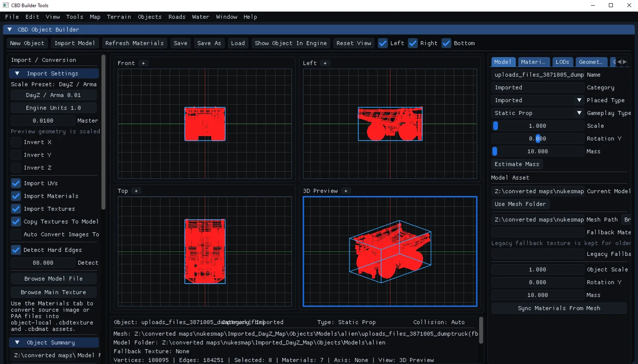
Task: Switch to the Geometry tab
Action: tap(591, 62)
